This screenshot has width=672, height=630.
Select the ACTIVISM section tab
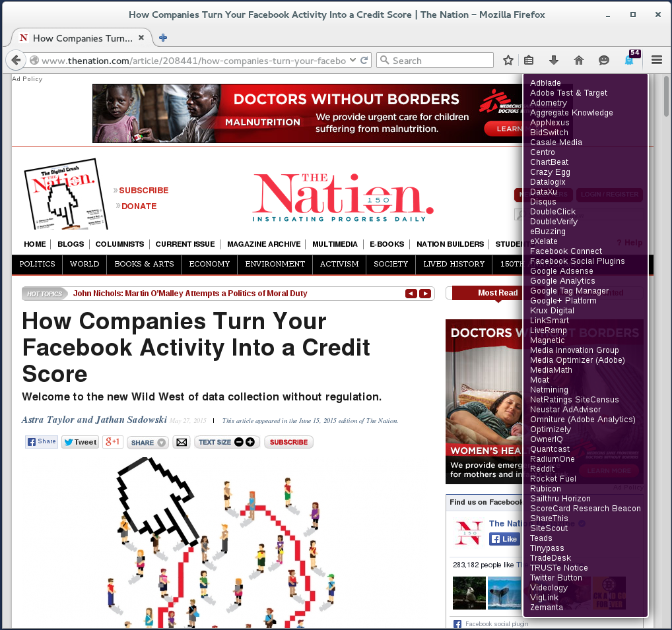pyautogui.click(x=339, y=264)
